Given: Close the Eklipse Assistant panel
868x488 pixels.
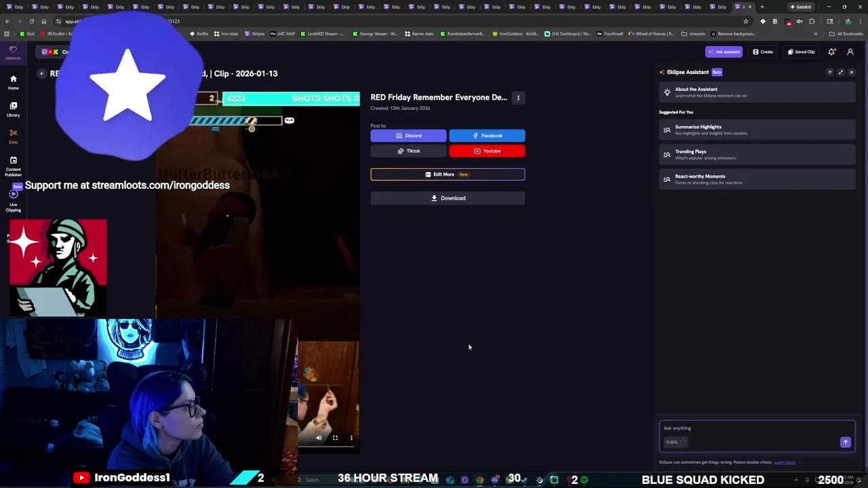Looking at the screenshot, I should 852,72.
